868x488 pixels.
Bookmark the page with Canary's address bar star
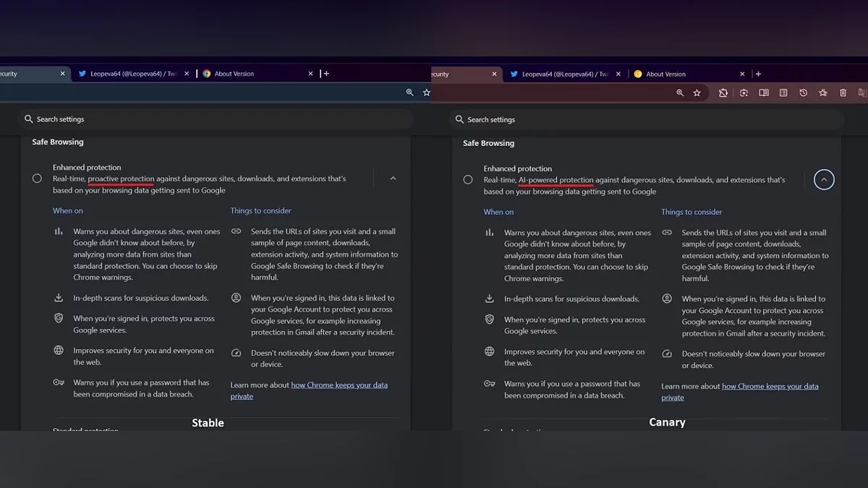click(x=697, y=93)
